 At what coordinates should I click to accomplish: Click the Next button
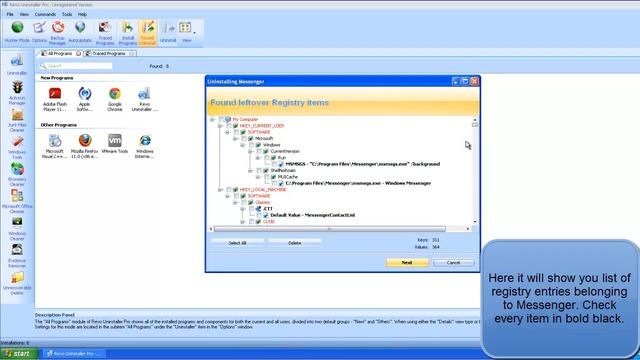[x=407, y=262]
